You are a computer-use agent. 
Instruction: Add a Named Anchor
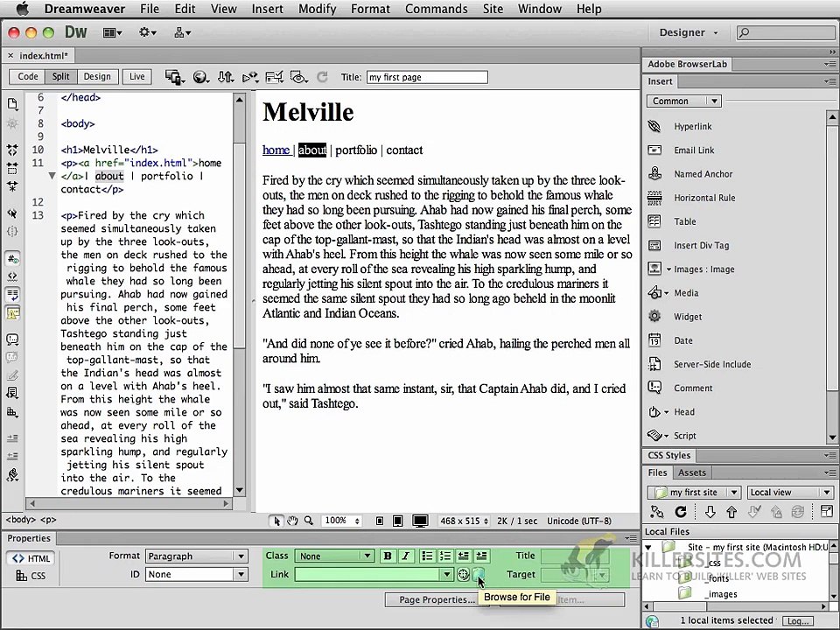coord(703,174)
